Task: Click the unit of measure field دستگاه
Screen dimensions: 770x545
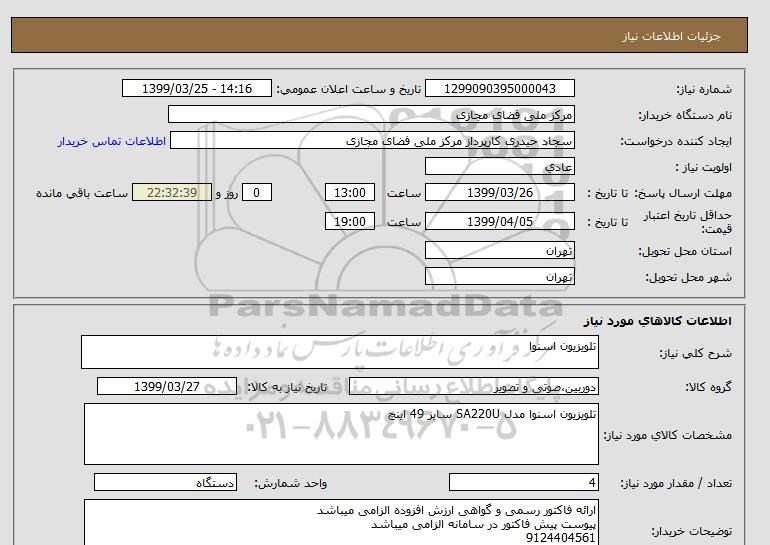Action: pyautogui.click(x=165, y=483)
